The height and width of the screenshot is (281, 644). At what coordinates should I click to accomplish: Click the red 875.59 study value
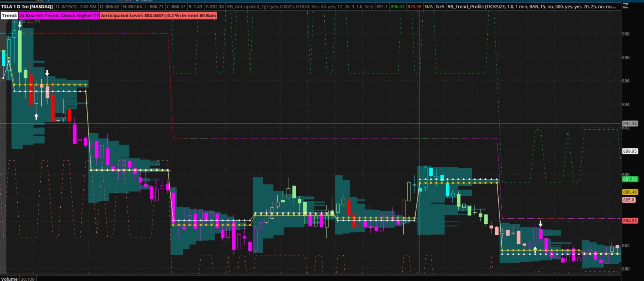414,6
